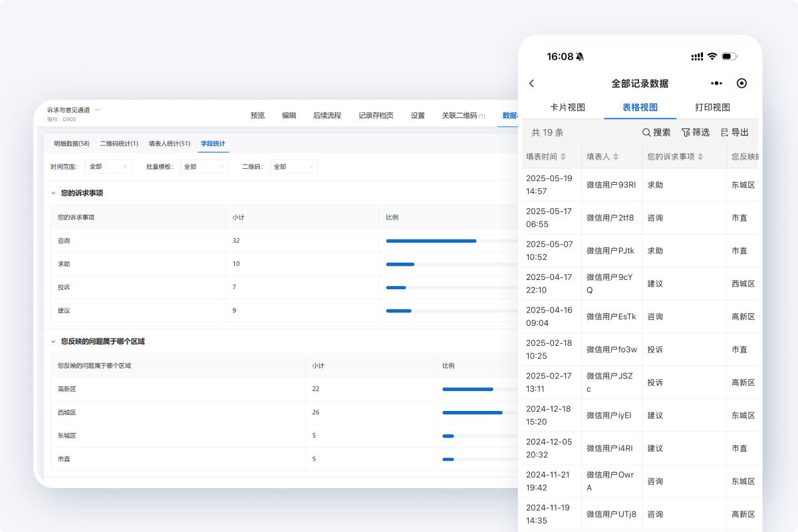This screenshot has width=798, height=532.
Task: Tap the 搜索 magnifier icon
Action: point(646,132)
